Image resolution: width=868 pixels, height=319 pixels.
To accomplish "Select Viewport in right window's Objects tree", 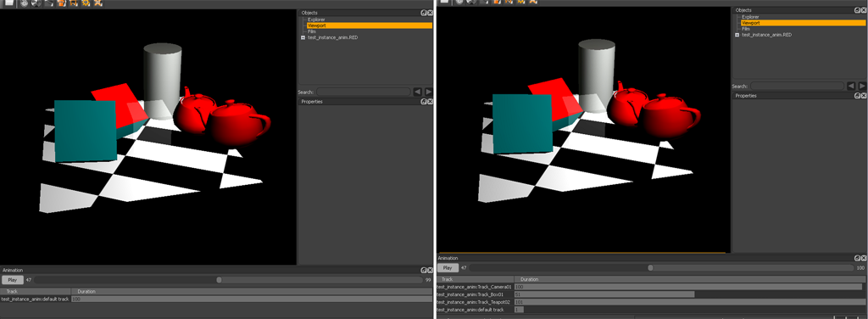I will pyautogui.click(x=804, y=23).
